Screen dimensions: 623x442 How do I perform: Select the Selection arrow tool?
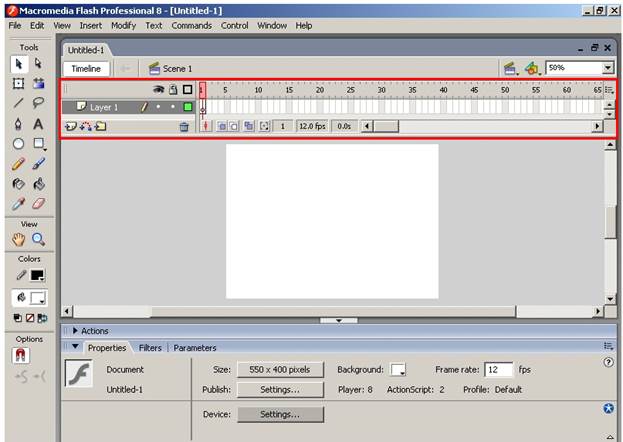point(18,64)
